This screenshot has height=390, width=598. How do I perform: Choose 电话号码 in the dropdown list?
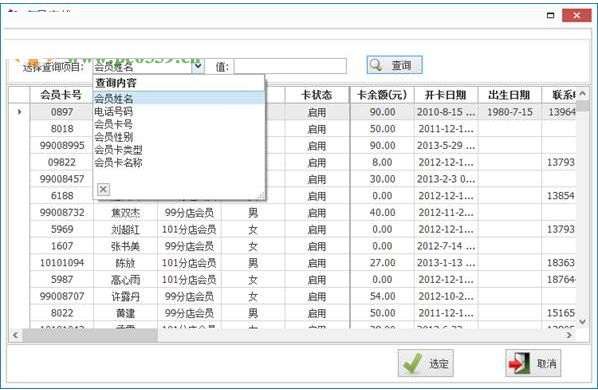pos(179,111)
